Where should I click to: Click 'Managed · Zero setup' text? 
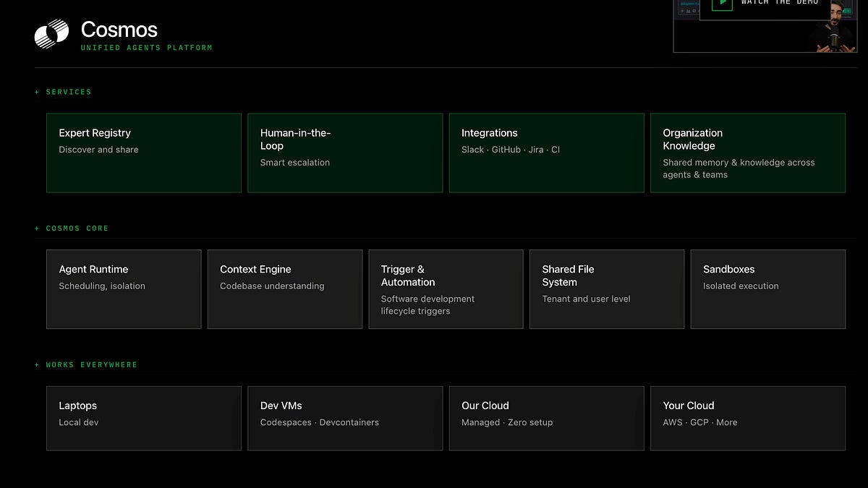507,423
